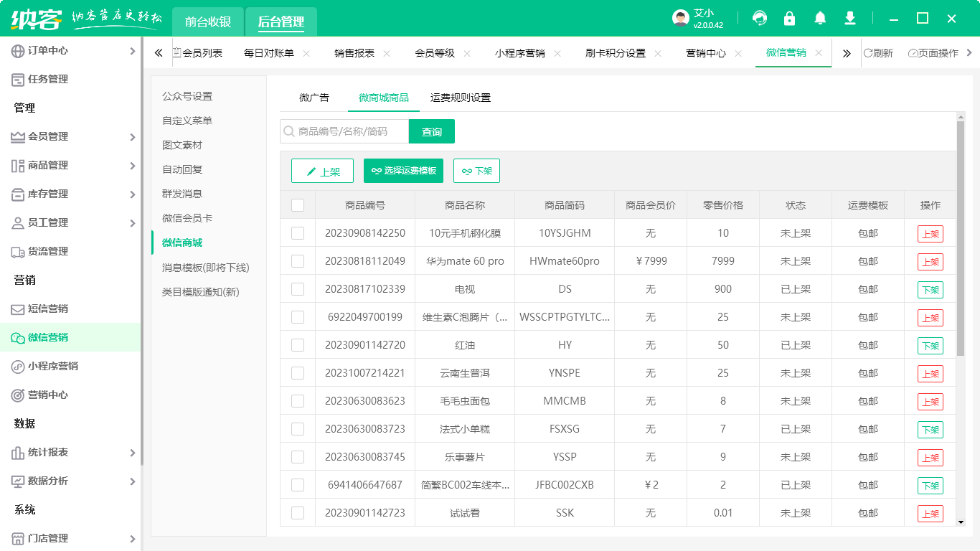Image resolution: width=980 pixels, height=551 pixels.
Task: Expand the 统计报表 menu
Action: coord(70,452)
